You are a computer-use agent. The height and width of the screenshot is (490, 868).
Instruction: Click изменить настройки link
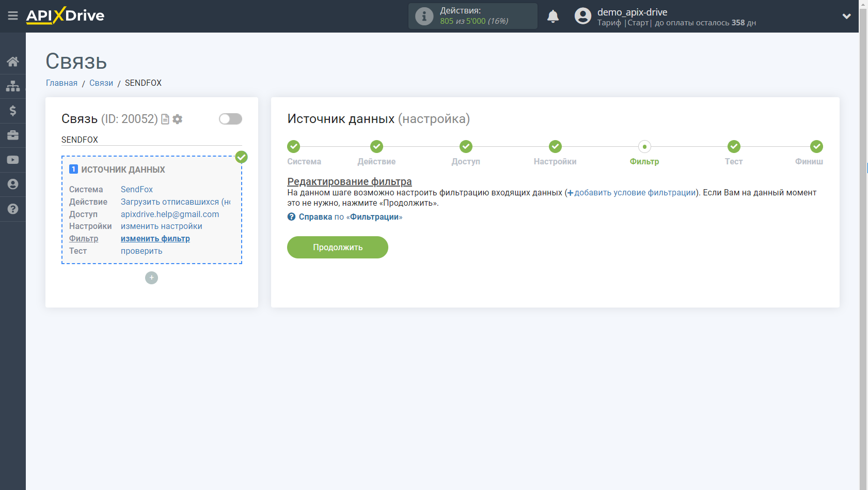pyautogui.click(x=162, y=226)
